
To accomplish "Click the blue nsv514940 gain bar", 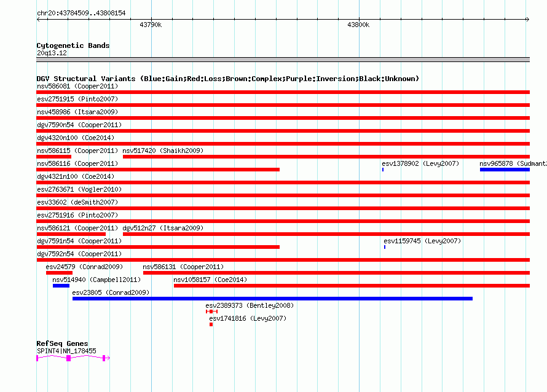I will tap(61, 286).
